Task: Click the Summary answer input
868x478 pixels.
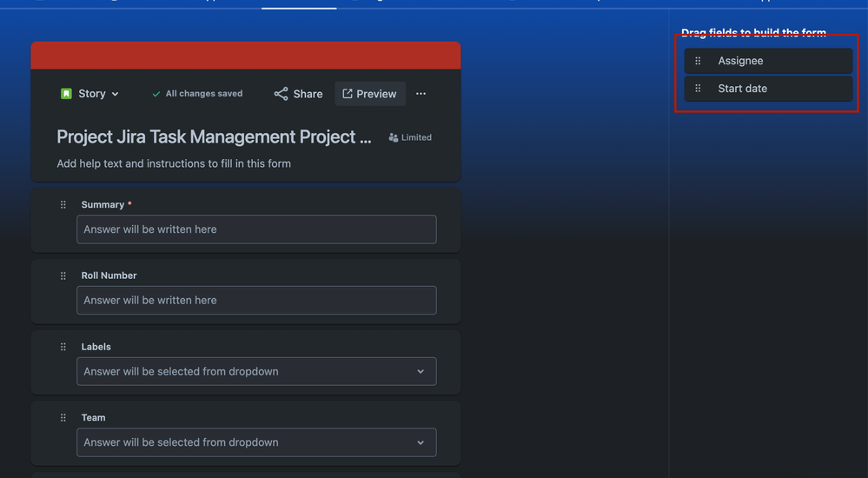Action: (x=256, y=229)
